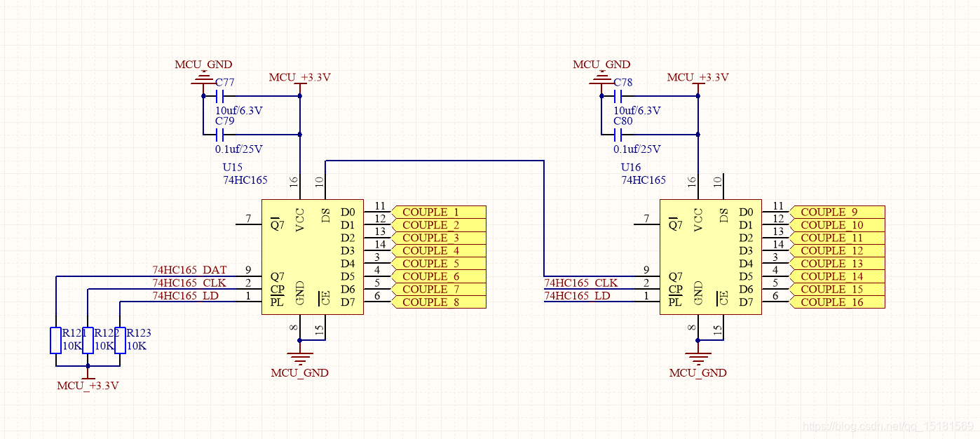The width and height of the screenshot is (980, 439).
Task: Select the COUPLE_5 port
Action: click(439, 264)
